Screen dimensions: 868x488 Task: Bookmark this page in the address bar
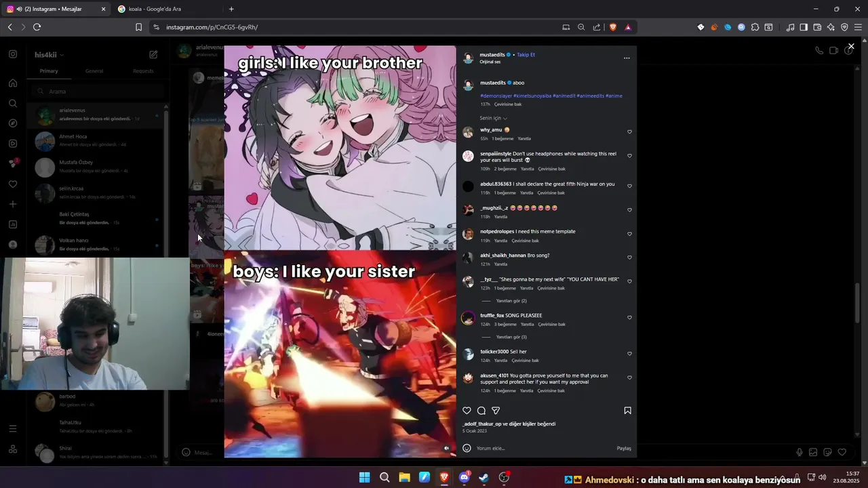pos(138,27)
